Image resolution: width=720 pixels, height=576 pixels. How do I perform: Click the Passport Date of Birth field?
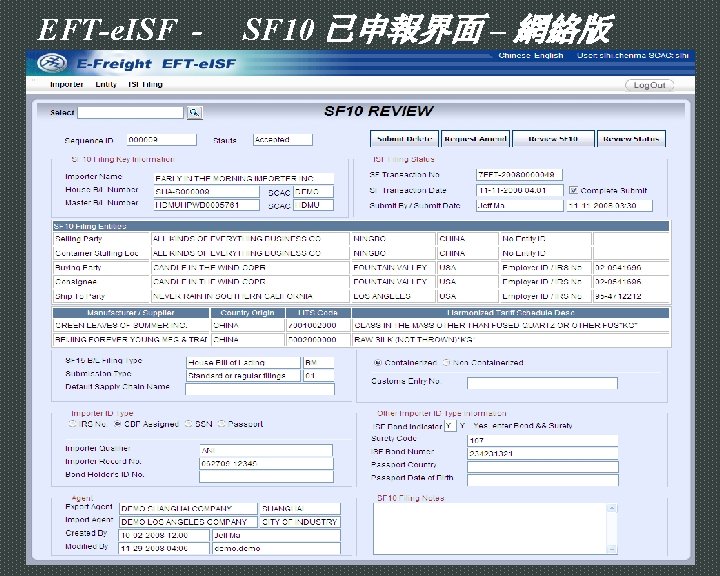click(x=543, y=480)
